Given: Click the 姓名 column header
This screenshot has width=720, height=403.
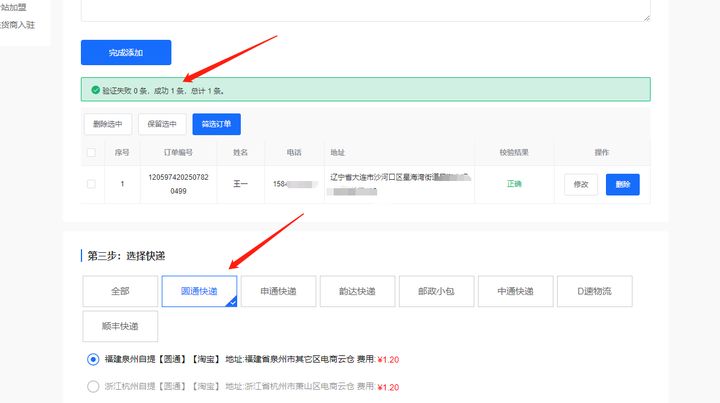Looking at the screenshot, I should 241,152.
